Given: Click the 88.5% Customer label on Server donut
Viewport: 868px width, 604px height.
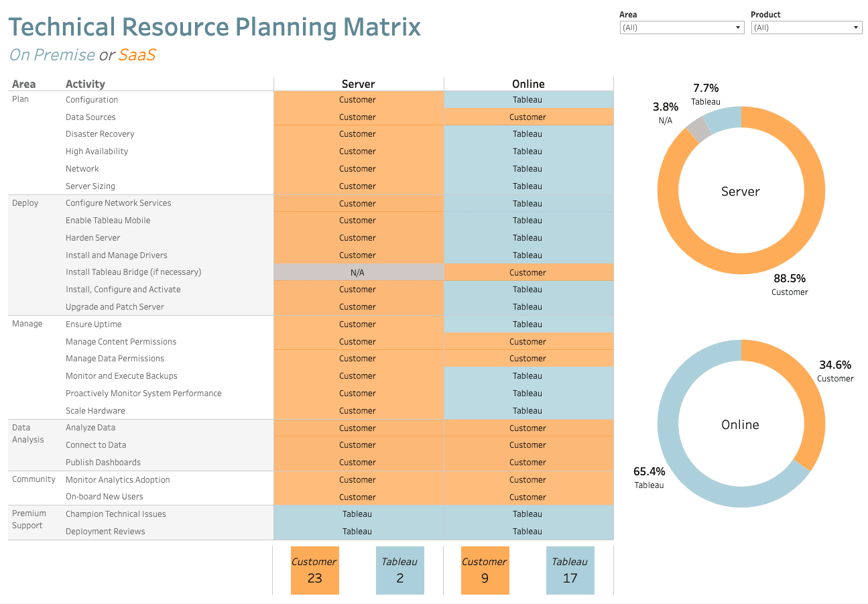Looking at the screenshot, I should click(790, 284).
